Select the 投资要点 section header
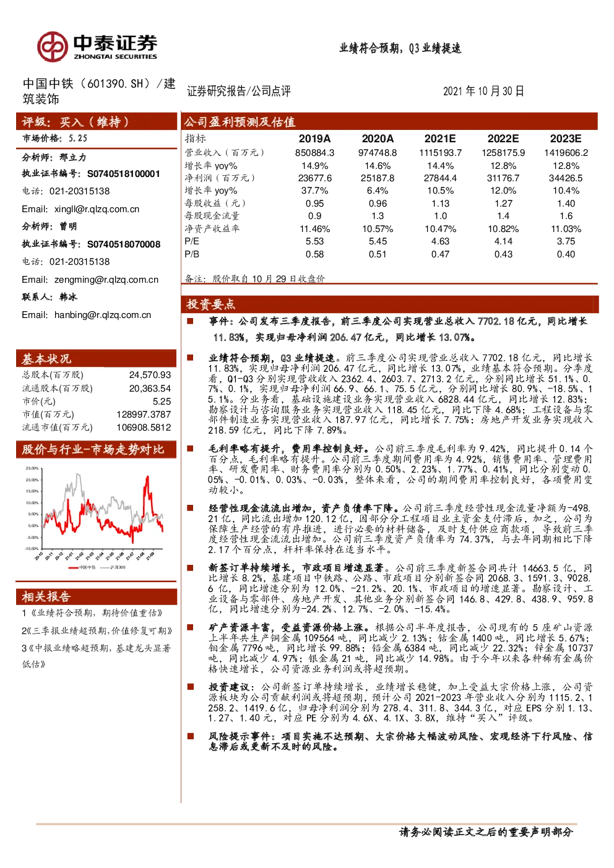 210,304
